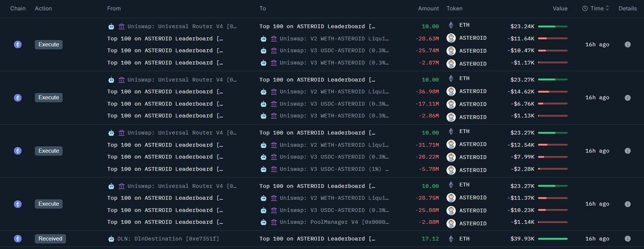The image size is (644, 249).
Task: Click Ethereum chain icon on the Received row
Action: click(x=18, y=239)
